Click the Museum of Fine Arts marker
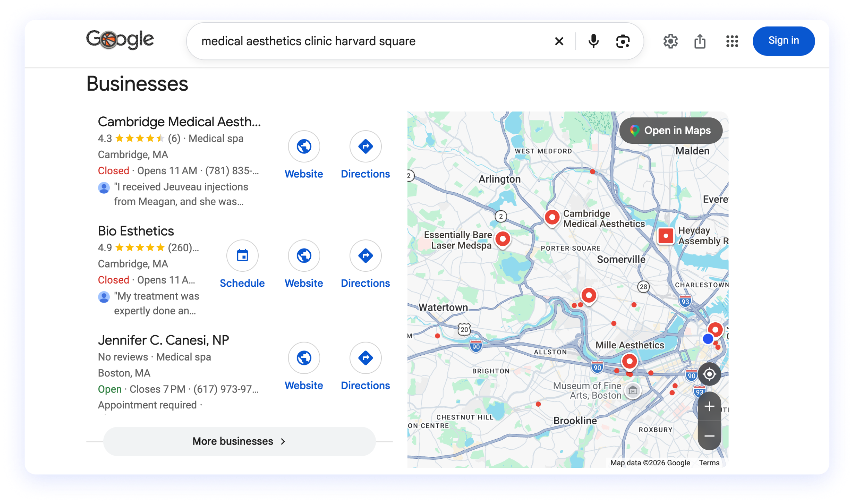This screenshot has height=504, width=854. (x=633, y=390)
